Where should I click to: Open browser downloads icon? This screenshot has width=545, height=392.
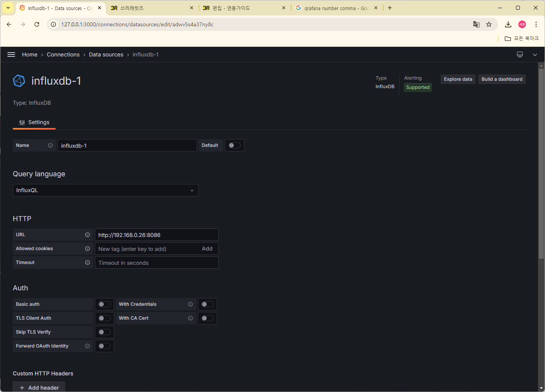[508, 24]
